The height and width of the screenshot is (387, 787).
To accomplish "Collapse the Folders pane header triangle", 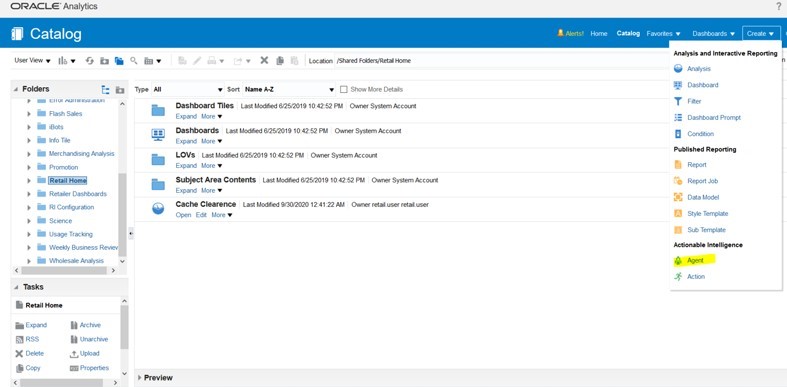I will click(16, 89).
